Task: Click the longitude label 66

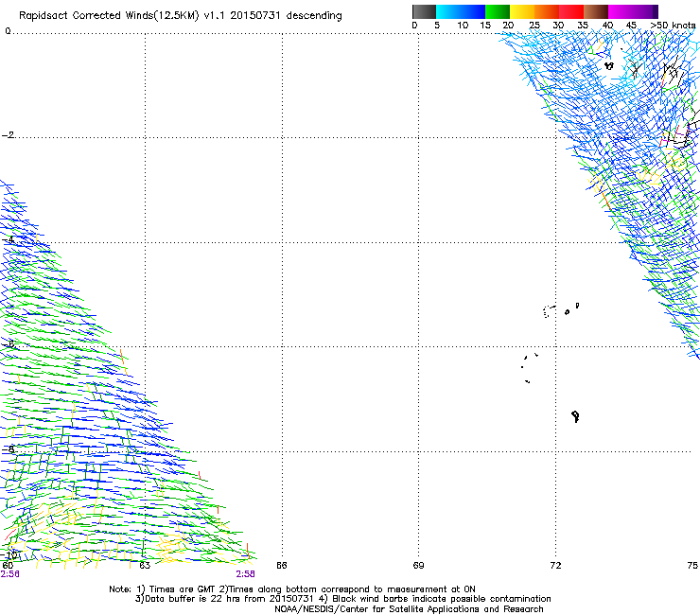Action: pos(282,566)
